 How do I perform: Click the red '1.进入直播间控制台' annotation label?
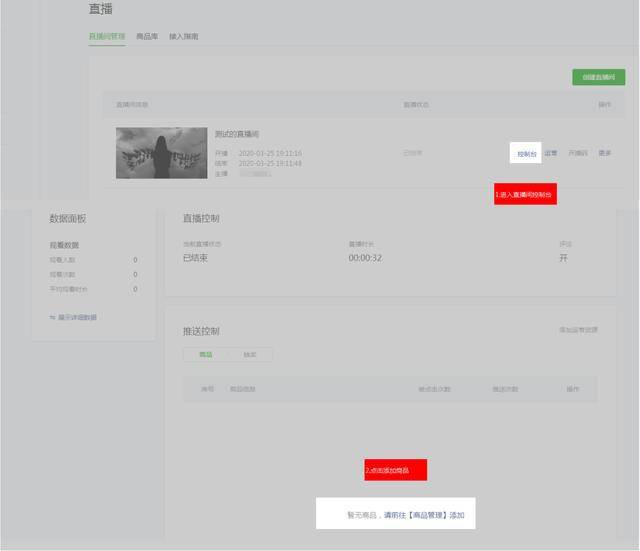(524, 196)
